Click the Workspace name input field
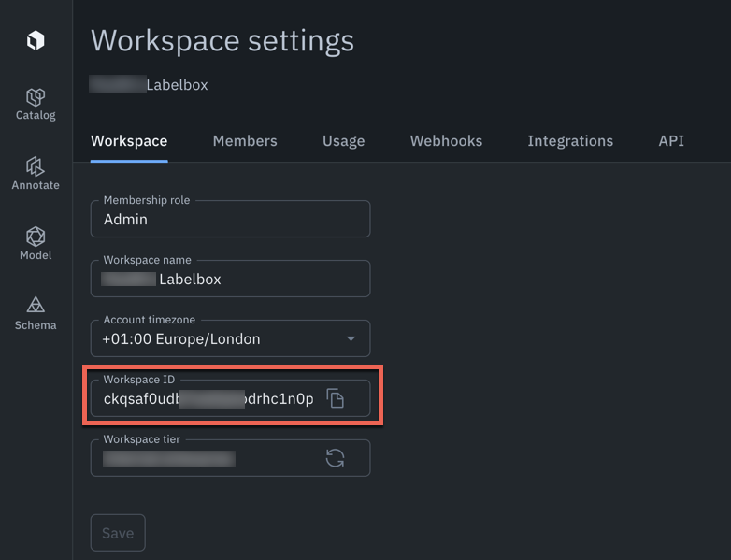This screenshot has width=731, height=560. [230, 279]
